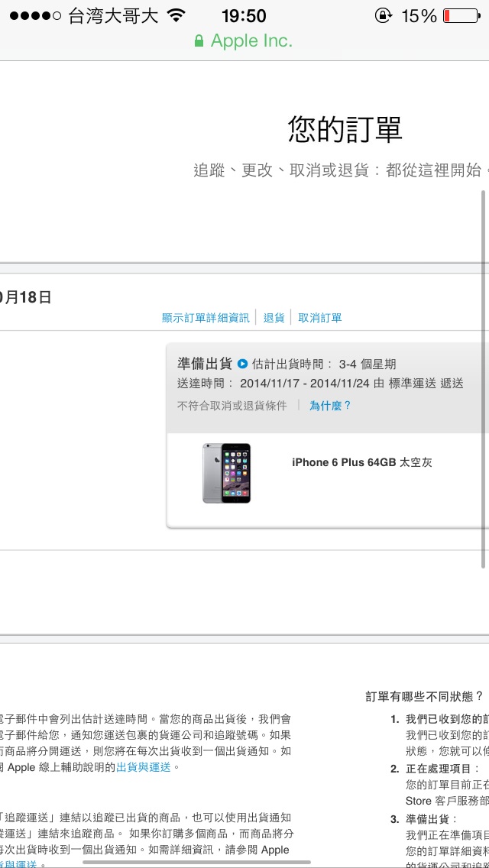Click the 為什麼？ link
Image resolution: width=489 pixels, height=868 pixels.
[x=330, y=406]
